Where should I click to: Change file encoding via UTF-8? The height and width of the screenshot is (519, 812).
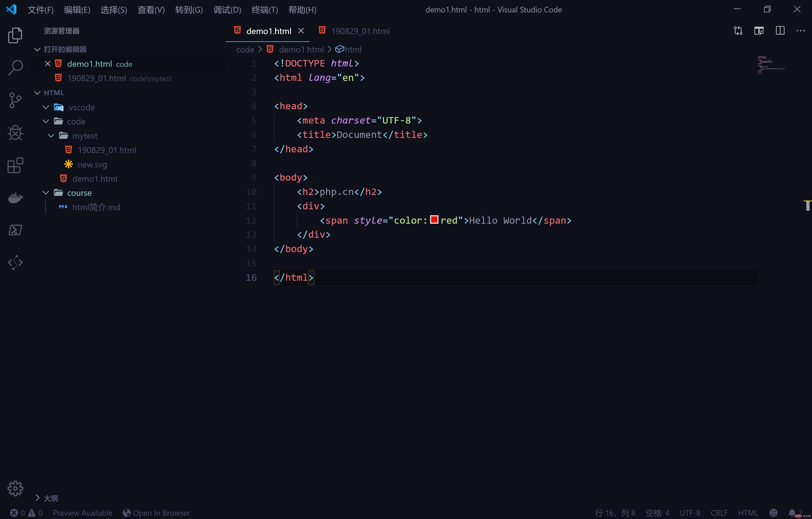[x=690, y=513]
